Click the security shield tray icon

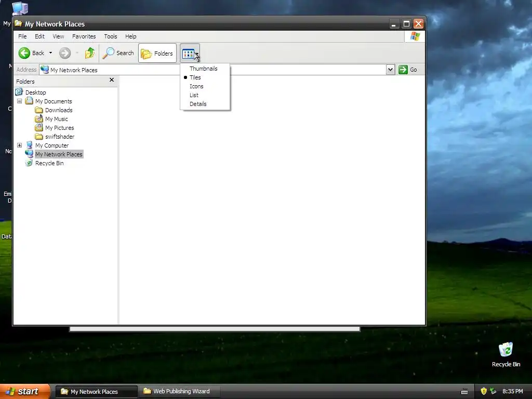click(x=484, y=391)
